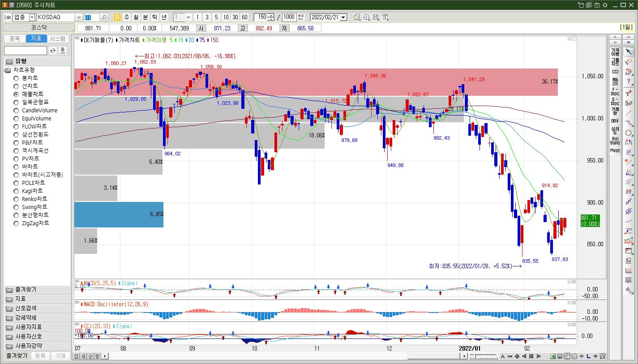Select the text annotation tool

[629, 93]
